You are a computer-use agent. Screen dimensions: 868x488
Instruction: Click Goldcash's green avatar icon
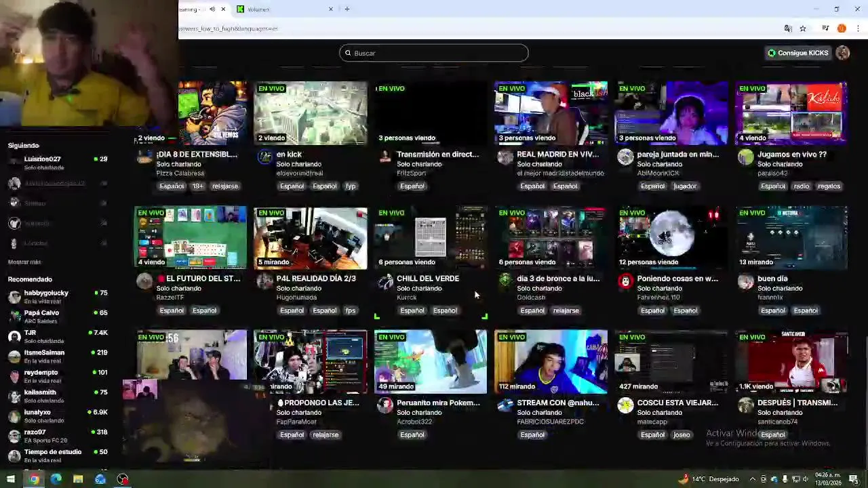coord(505,281)
